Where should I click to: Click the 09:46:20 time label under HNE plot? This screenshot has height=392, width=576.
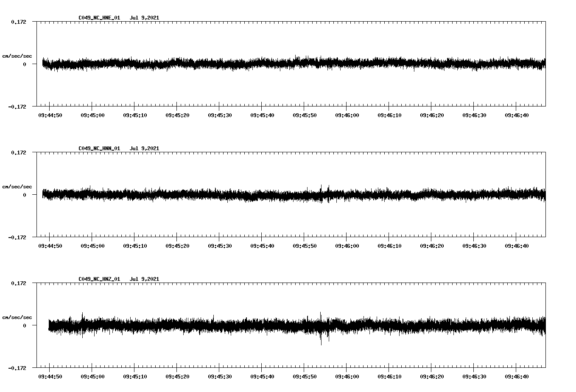[432, 115]
